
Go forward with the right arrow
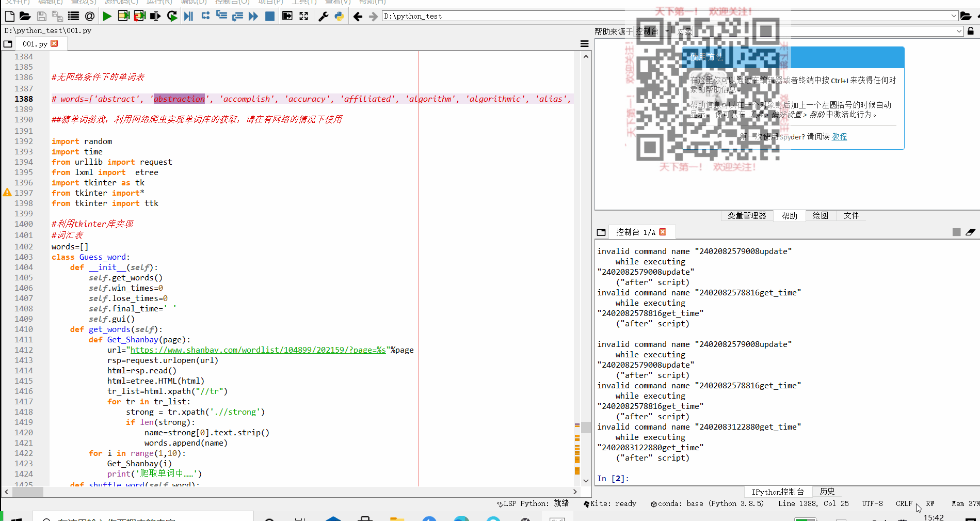click(373, 16)
